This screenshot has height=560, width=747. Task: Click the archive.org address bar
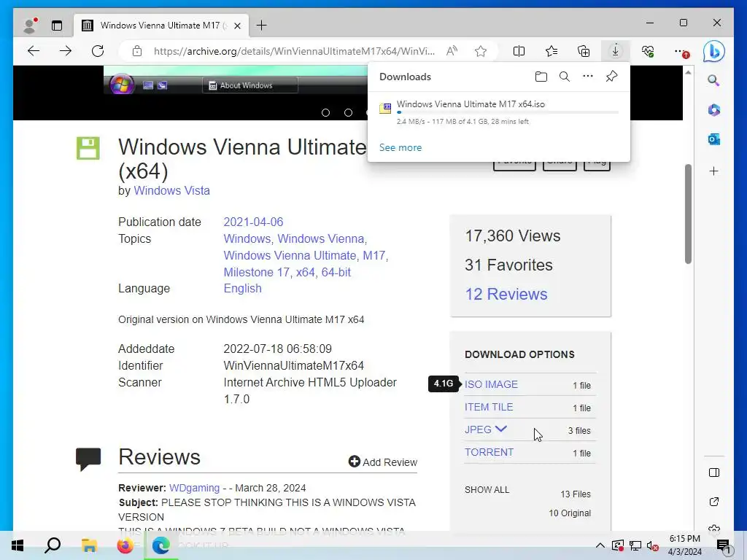[x=294, y=51]
